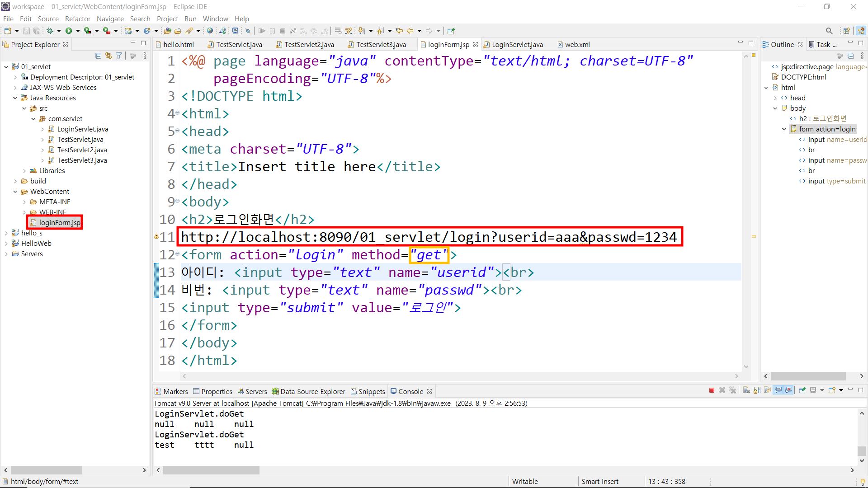
Task: Pin the Console view
Action: click(802, 390)
